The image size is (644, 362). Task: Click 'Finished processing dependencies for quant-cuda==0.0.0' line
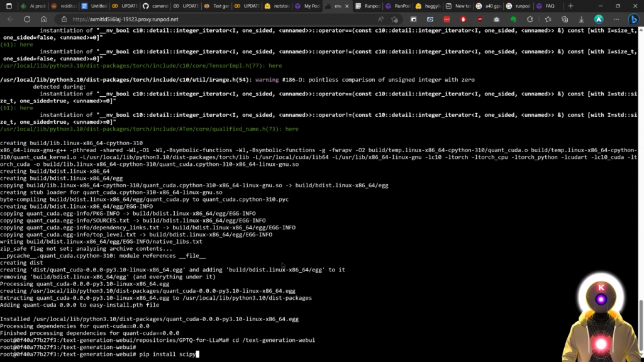tap(89, 333)
